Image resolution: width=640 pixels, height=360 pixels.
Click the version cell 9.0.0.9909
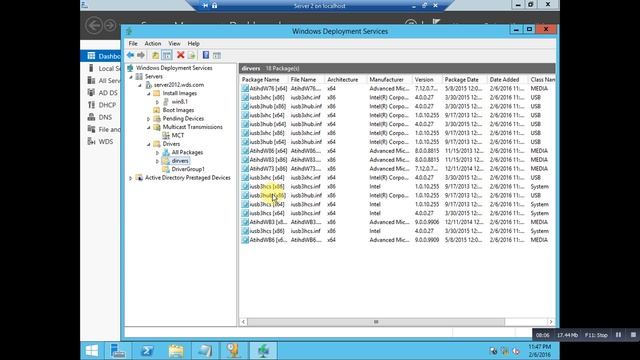point(427,240)
